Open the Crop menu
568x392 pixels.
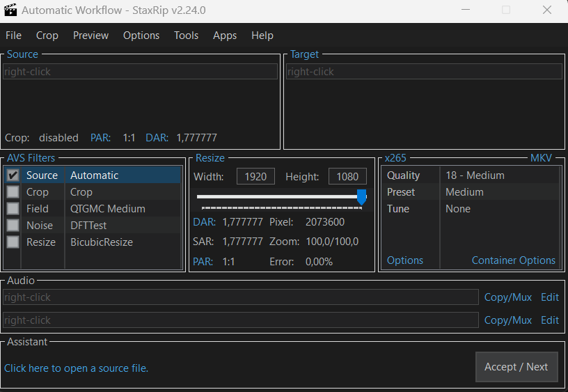pos(47,36)
